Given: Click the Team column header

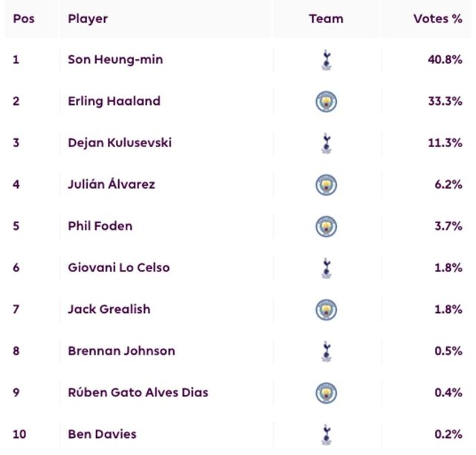Looking at the screenshot, I should point(326,19).
